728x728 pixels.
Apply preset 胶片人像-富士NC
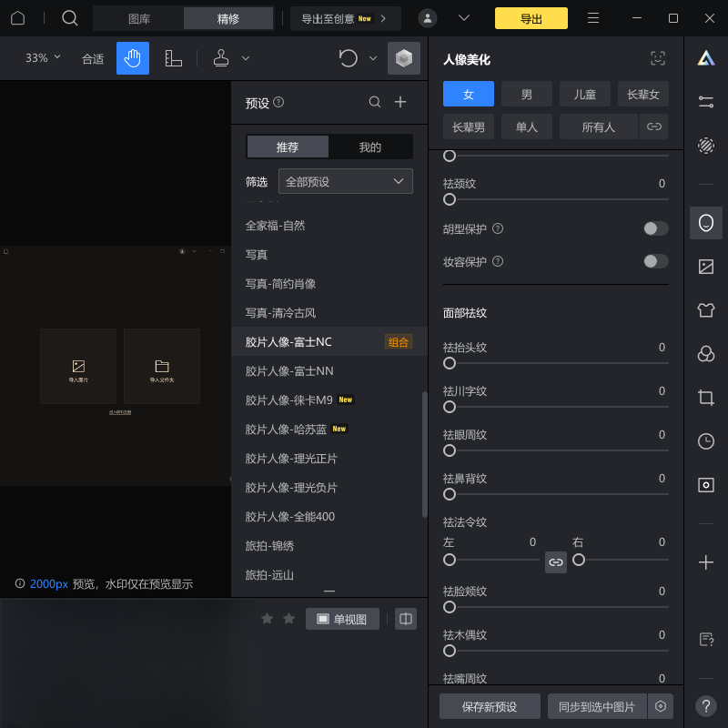tap(329, 342)
